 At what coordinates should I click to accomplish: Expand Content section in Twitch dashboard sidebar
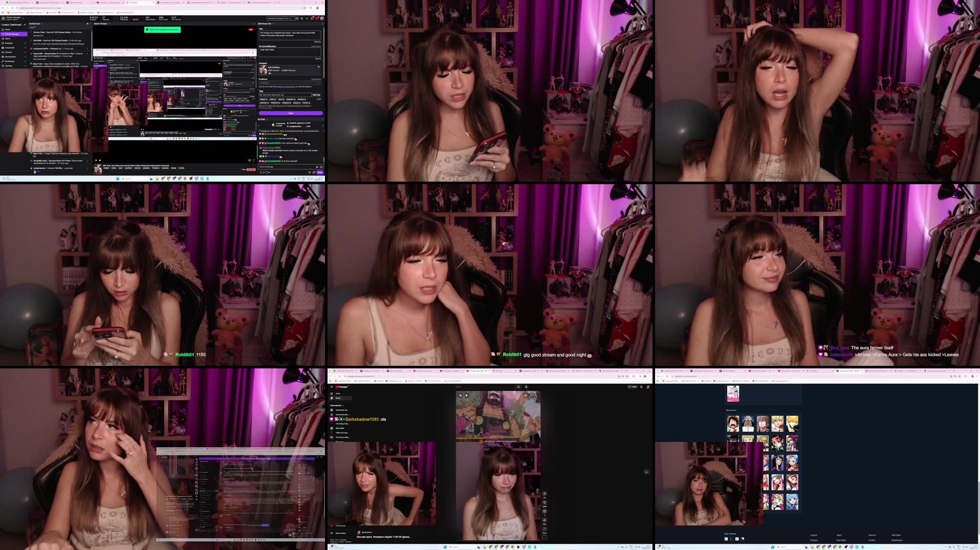[x=14, y=52]
